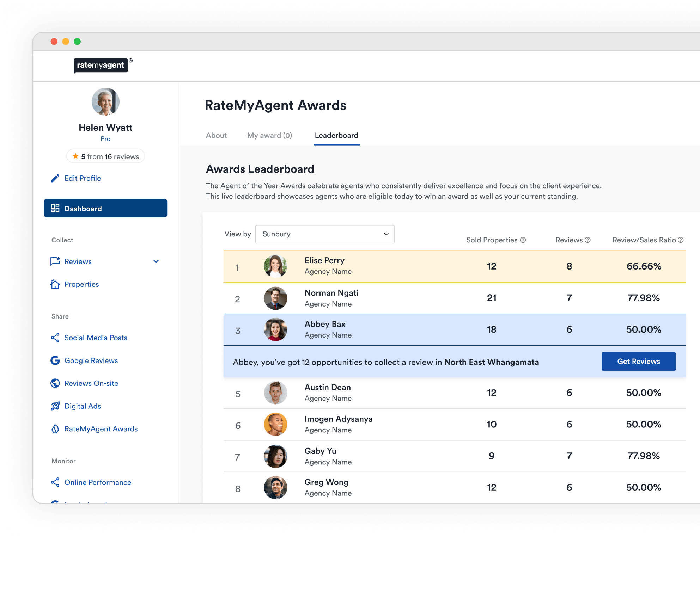Viewport: 700px width, 599px height.
Task: Open Google Reviews
Action: [x=91, y=360]
